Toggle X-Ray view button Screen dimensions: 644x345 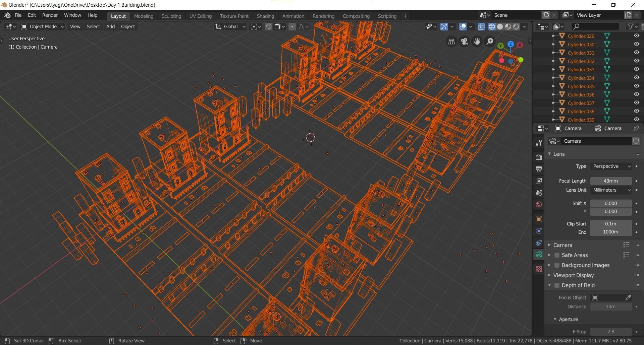[481, 26]
